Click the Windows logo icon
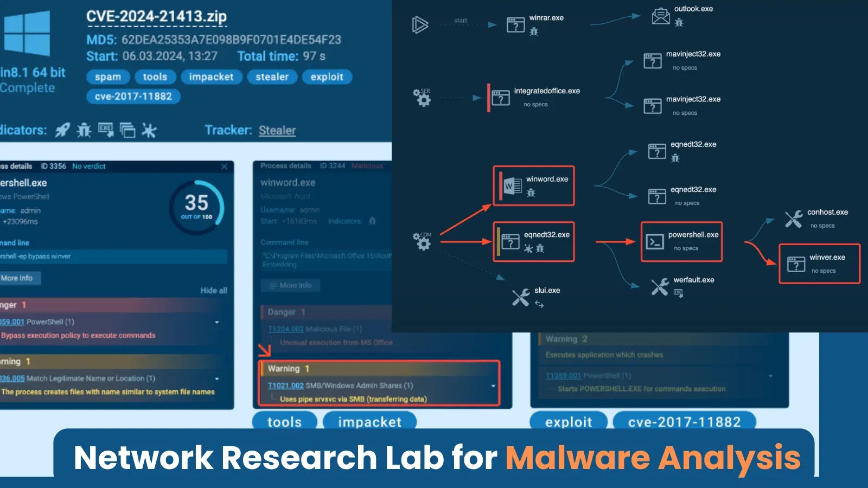The image size is (868, 488). pos(27,34)
